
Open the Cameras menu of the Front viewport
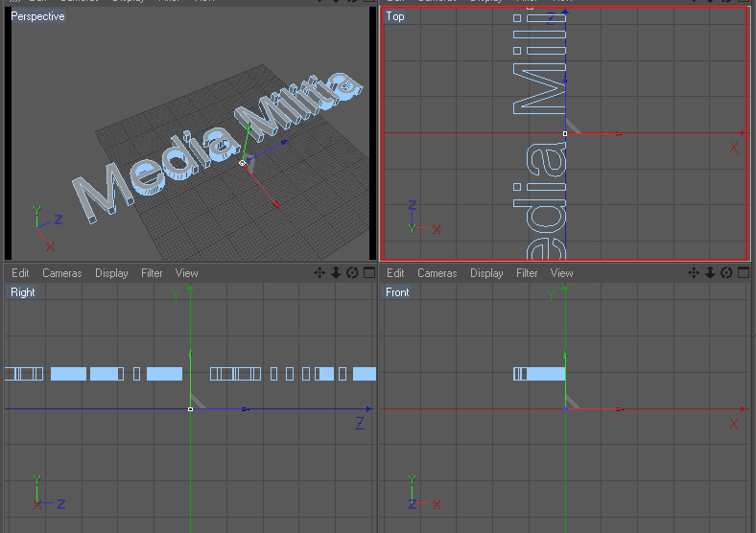437,273
